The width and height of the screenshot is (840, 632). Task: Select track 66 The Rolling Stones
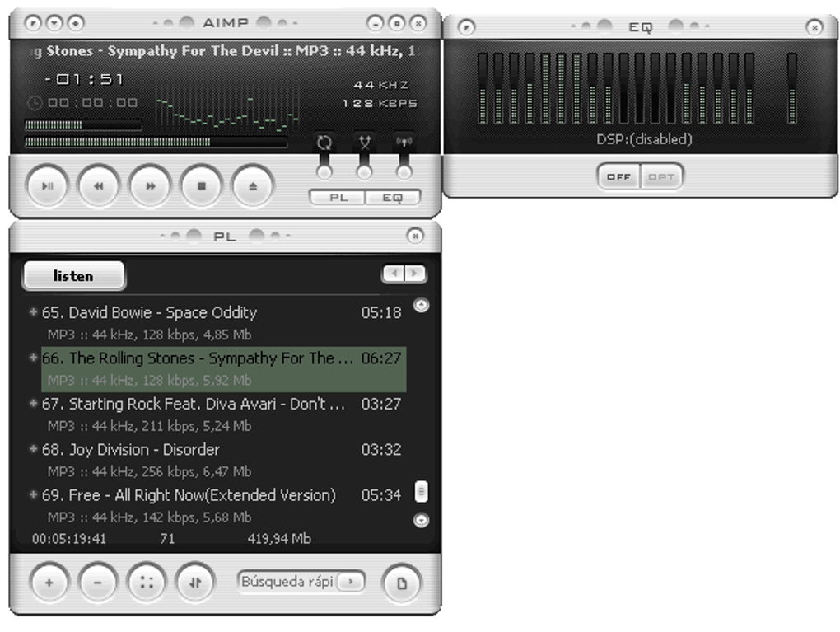pyautogui.click(x=223, y=369)
